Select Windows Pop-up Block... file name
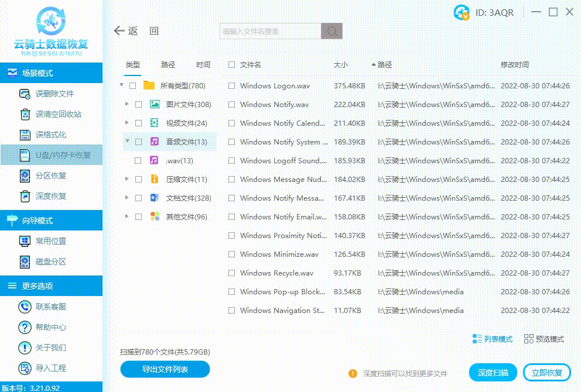The height and width of the screenshot is (392, 581). (282, 292)
